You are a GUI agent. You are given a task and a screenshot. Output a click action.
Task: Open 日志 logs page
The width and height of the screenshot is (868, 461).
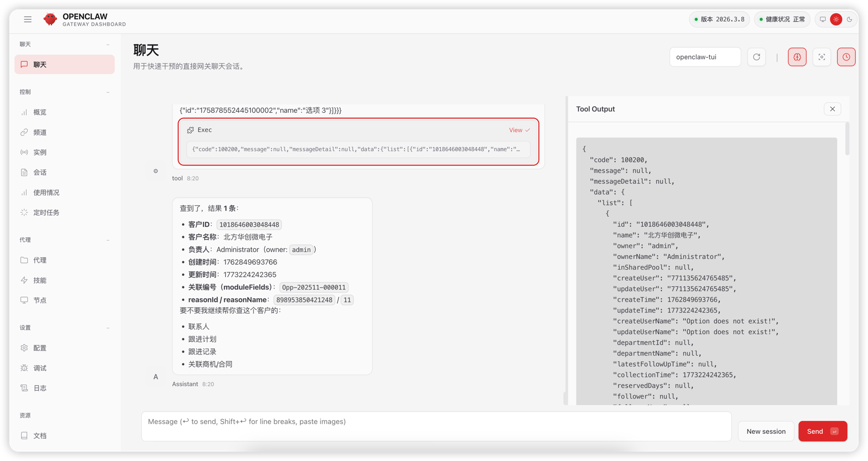[39, 388]
